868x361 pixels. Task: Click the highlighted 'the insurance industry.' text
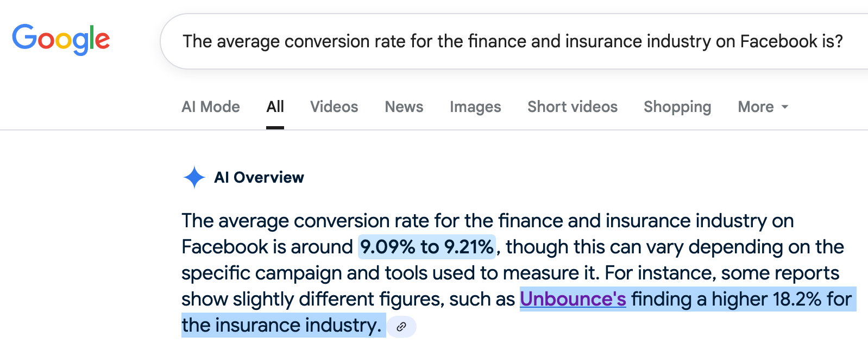click(x=281, y=325)
